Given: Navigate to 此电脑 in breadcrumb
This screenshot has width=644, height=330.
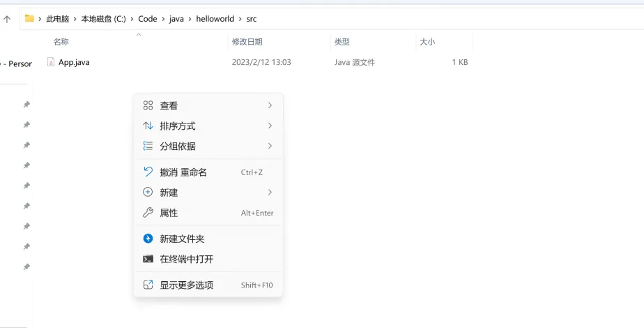Looking at the screenshot, I should [57, 19].
